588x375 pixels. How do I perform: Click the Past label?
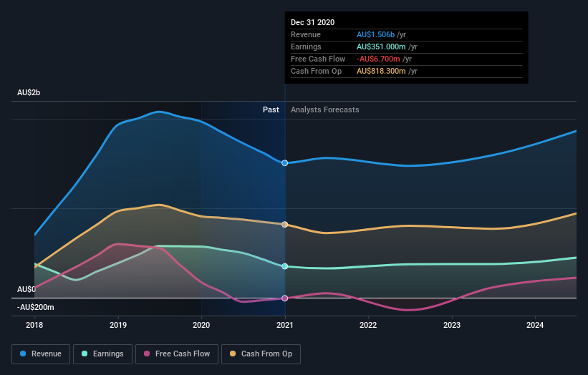271,109
